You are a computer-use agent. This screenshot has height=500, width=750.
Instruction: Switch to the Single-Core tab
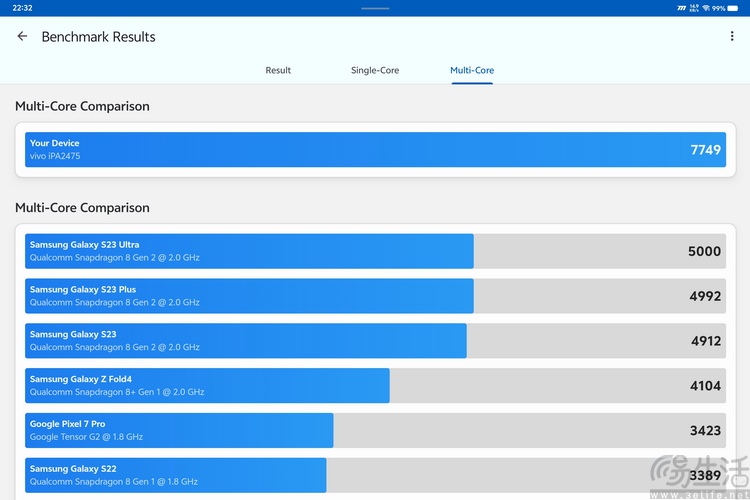click(375, 70)
